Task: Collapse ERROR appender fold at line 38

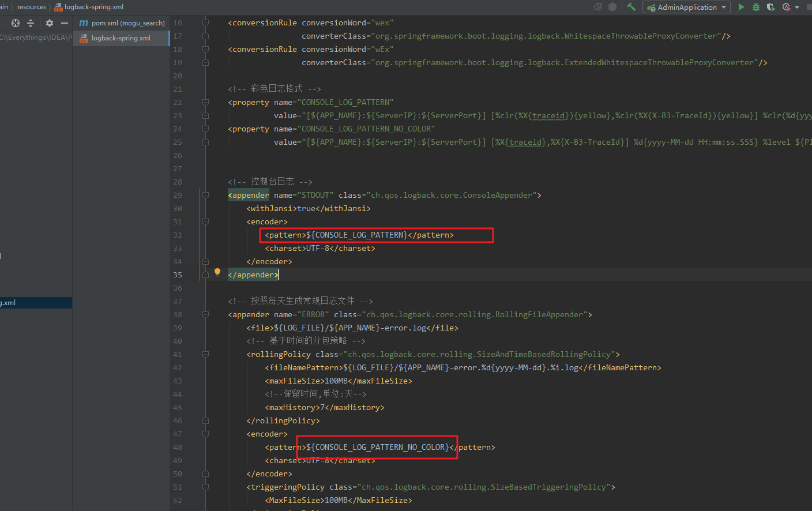Action: 205,314
